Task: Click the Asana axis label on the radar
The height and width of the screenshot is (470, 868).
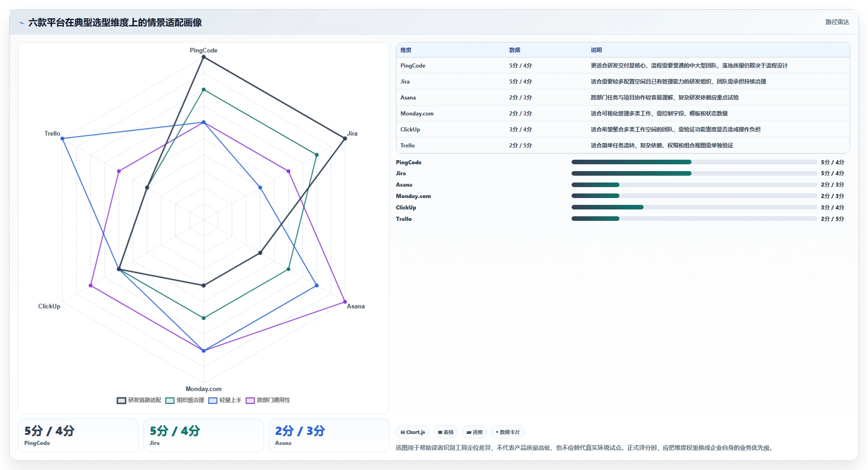Action: coord(356,306)
